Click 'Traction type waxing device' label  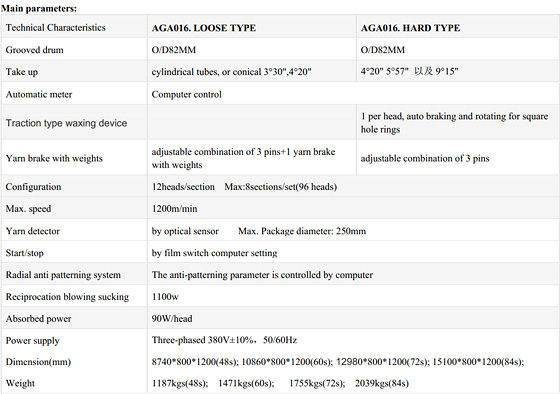[66, 123]
